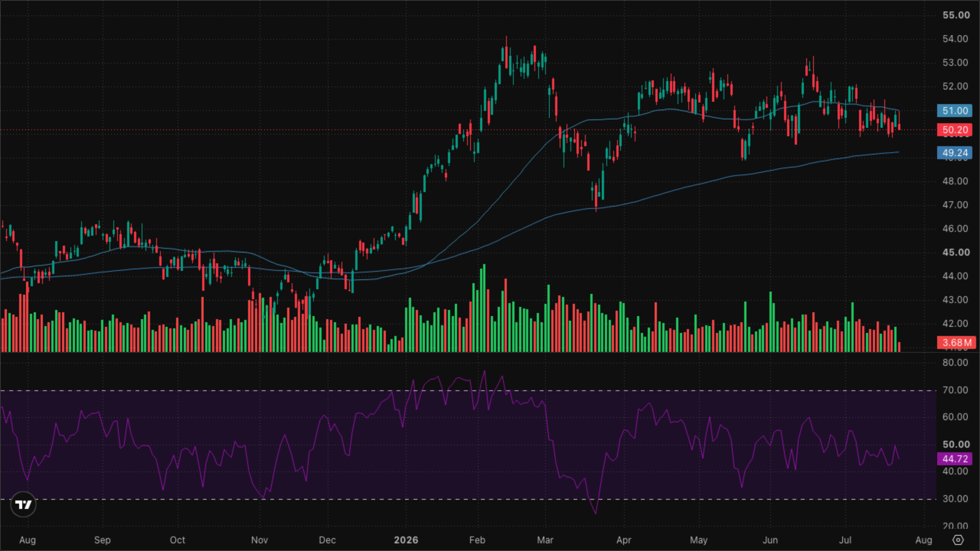Click the 60.00 RSI axis label
This screenshot has width=980, height=551.
[x=955, y=417]
